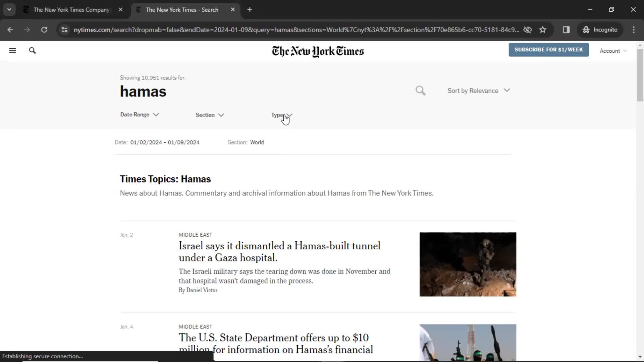This screenshot has height=362, width=644.
Task: Expand the Type filter dropdown
Action: 282,115
